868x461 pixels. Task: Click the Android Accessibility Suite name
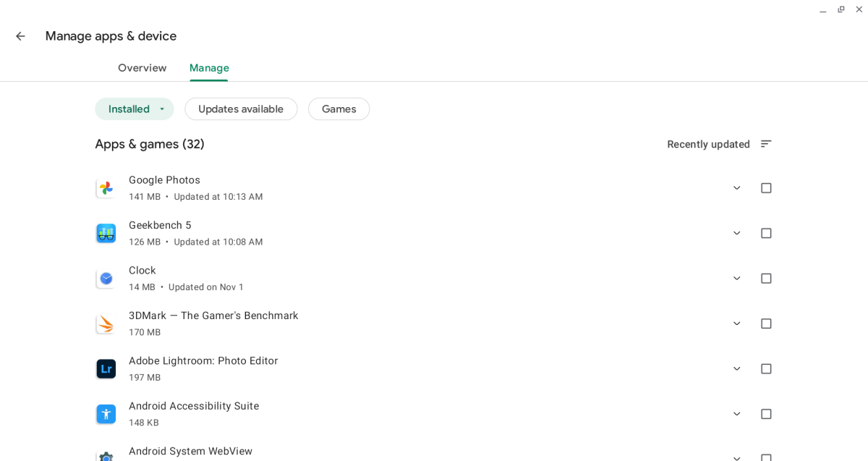194,406
